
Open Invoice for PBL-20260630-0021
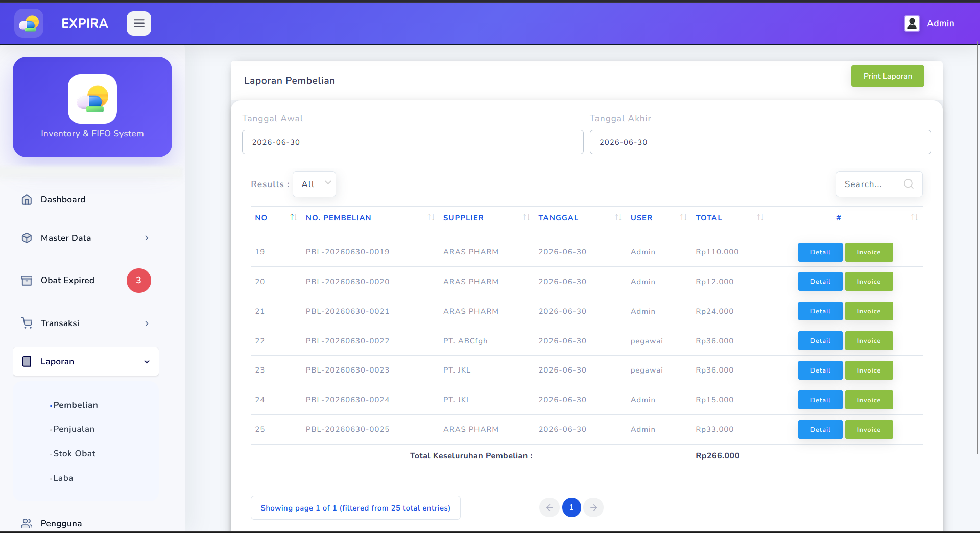pyautogui.click(x=869, y=311)
